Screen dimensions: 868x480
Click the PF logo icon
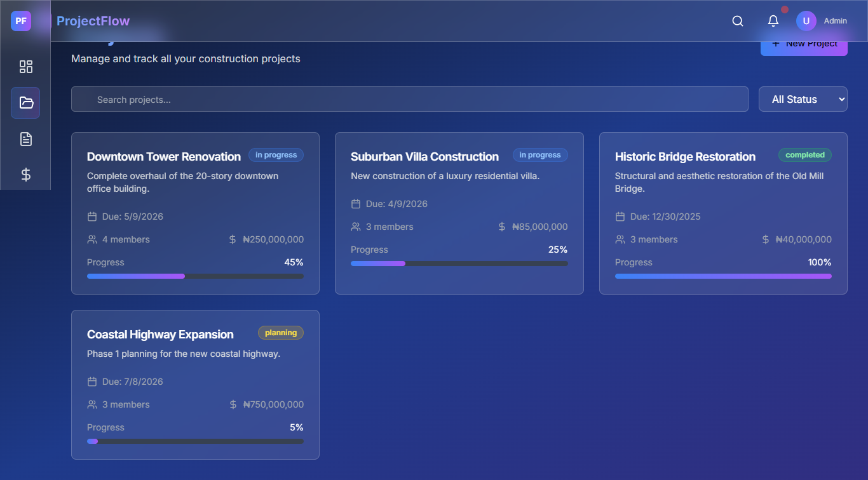[x=21, y=21]
